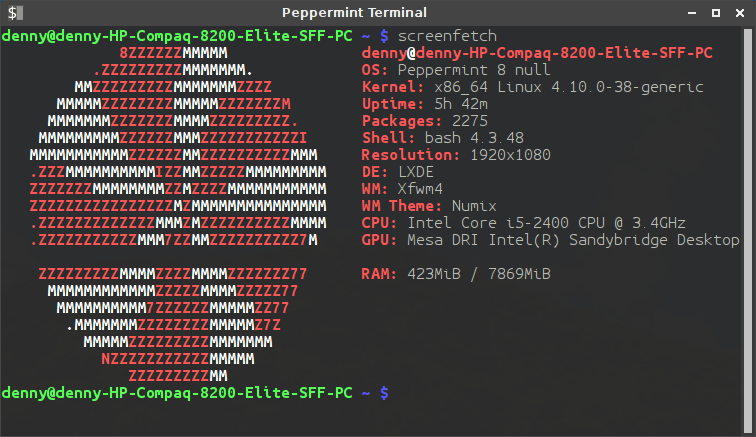Click the OS: Peppermint 8 null line
Image resolution: width=756 pixels, height=437 pixels.
456,70
